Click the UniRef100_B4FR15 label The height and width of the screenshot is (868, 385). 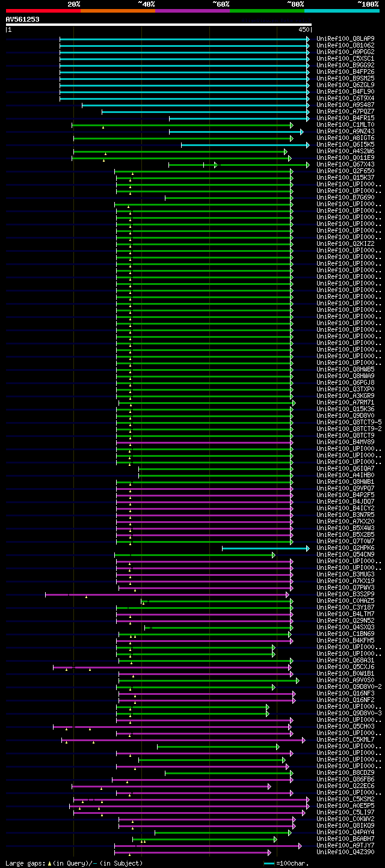click(x=345, y=118)
